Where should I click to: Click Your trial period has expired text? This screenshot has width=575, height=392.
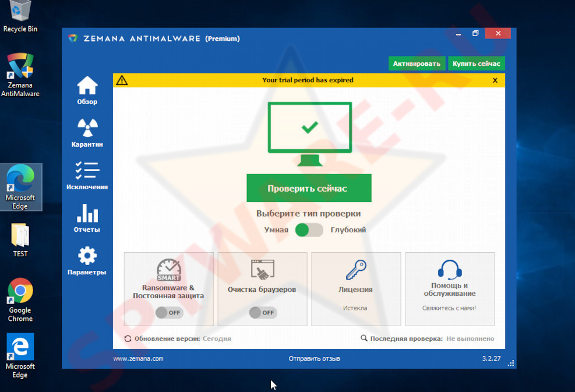(x=308, y=80)
